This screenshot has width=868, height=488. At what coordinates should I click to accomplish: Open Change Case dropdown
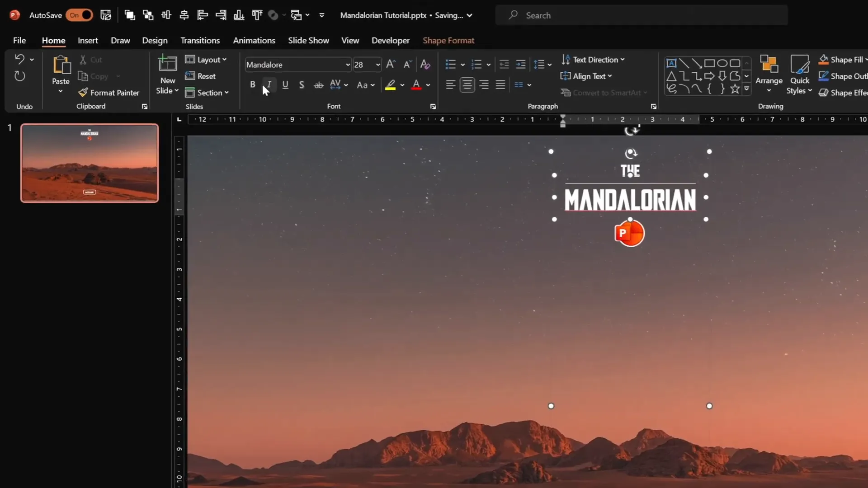366,84
